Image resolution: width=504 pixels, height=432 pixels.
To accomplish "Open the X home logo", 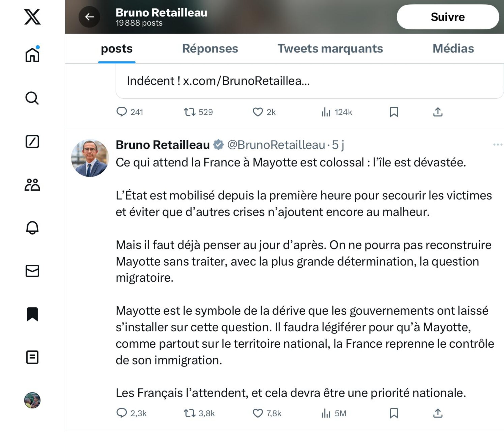I will [32, 17].
